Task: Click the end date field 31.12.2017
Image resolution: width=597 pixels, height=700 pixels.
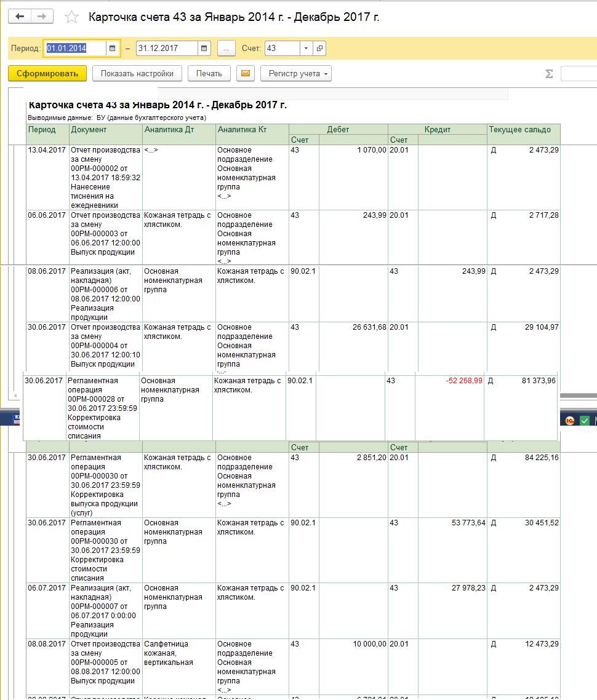Action: point(166,48)
